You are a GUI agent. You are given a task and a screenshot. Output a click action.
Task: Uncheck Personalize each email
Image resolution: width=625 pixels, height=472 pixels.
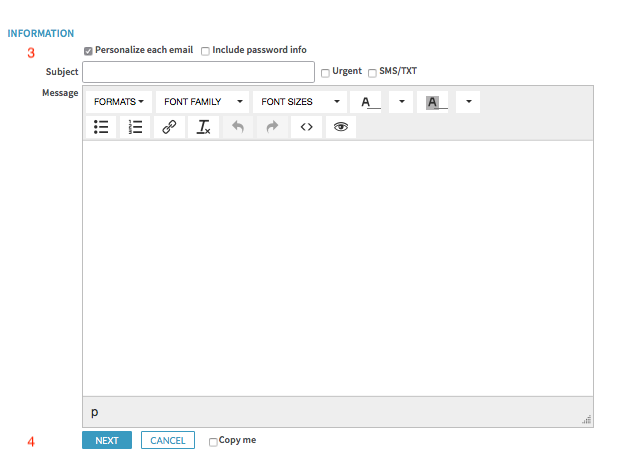point(88,51)
